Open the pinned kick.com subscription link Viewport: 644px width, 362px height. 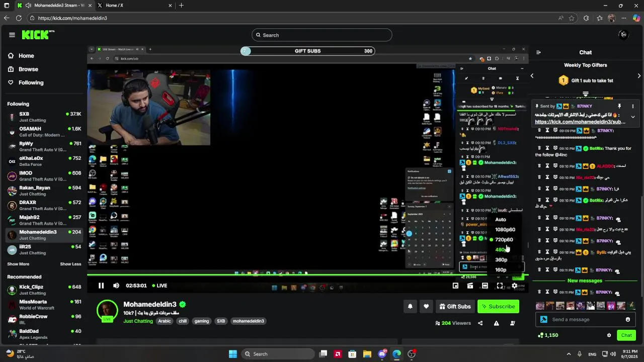coord(580,122)
